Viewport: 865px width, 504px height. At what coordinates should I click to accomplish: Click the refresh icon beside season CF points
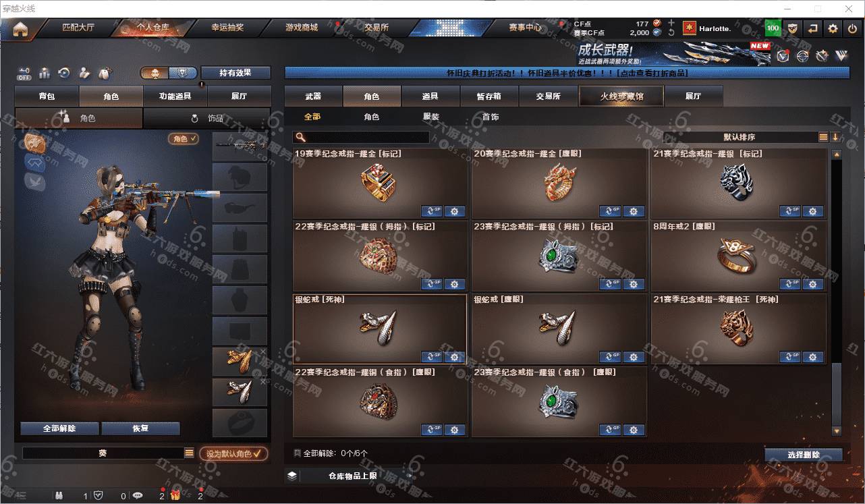pos(671,32)
